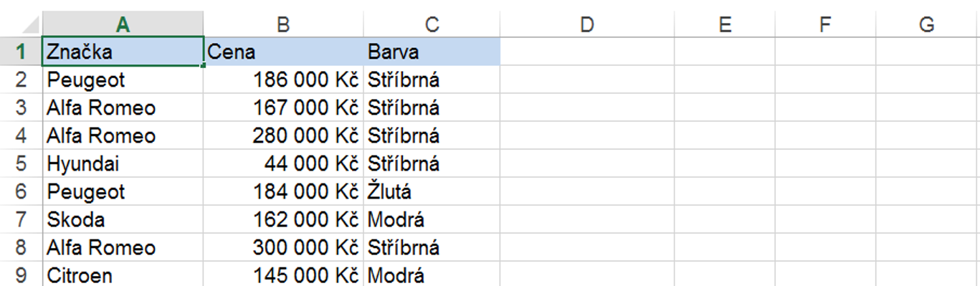Select row 5 header

click(x=21, y=163)
